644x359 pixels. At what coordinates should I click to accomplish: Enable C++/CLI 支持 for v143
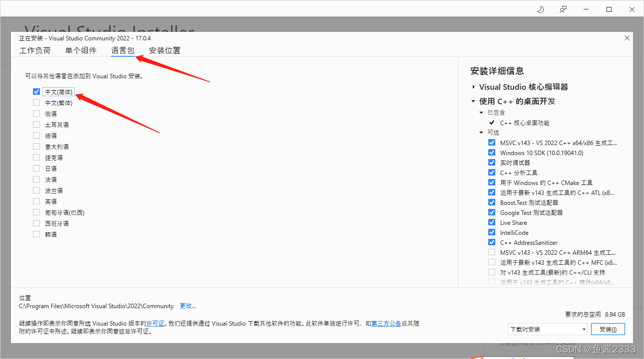pos(492,272)
